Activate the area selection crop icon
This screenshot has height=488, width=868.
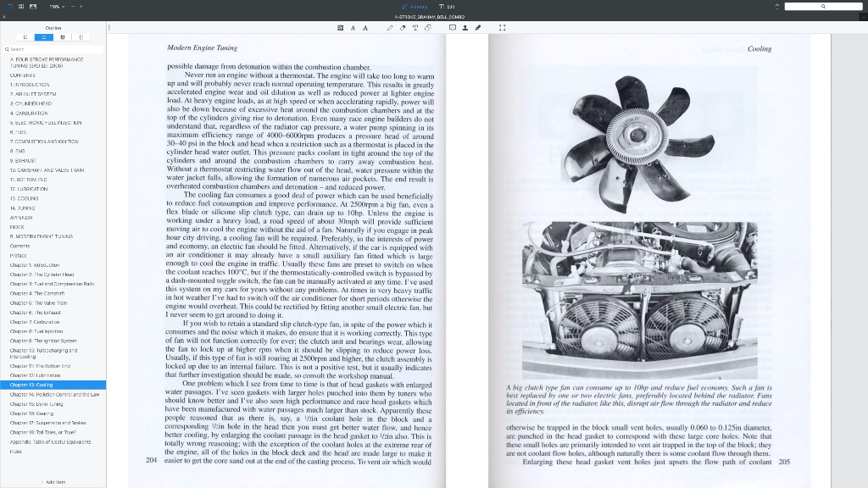click(503, 28)
